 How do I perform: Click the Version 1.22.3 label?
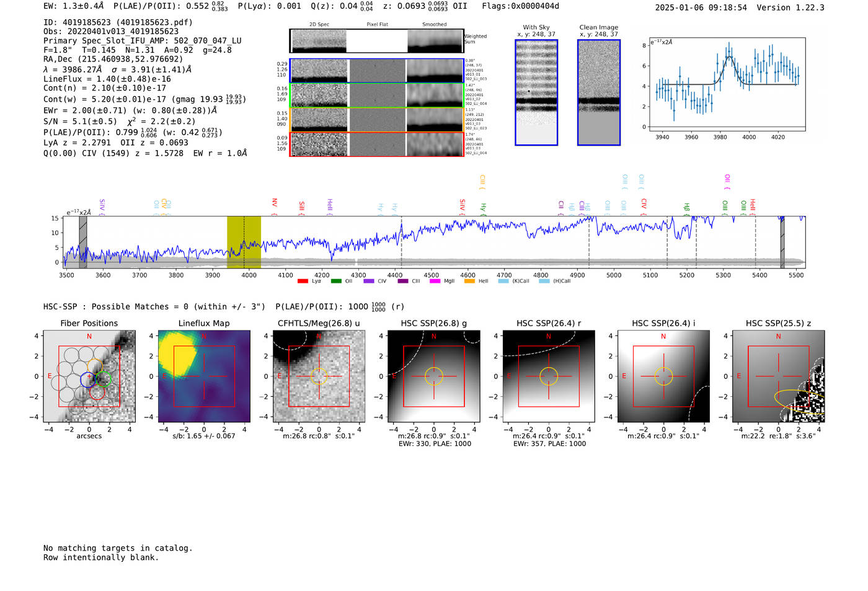(790, 8)
